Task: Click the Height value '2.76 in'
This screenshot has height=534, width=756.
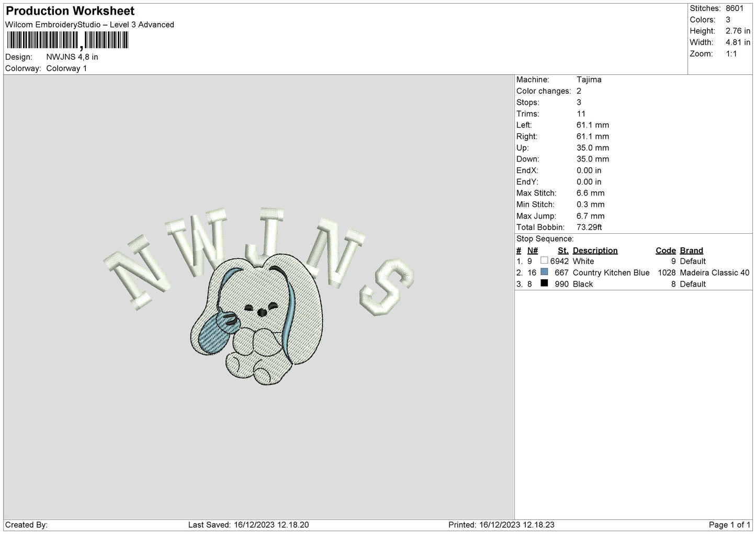Action: (738, 31)
